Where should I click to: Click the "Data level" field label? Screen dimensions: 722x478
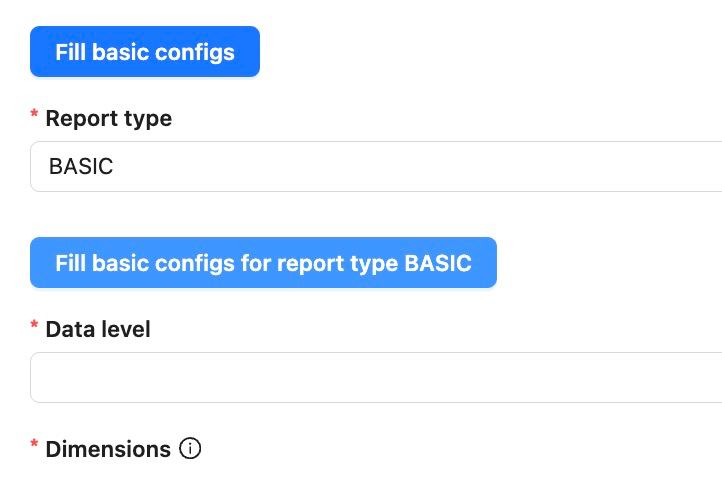(x=98, y=329)
